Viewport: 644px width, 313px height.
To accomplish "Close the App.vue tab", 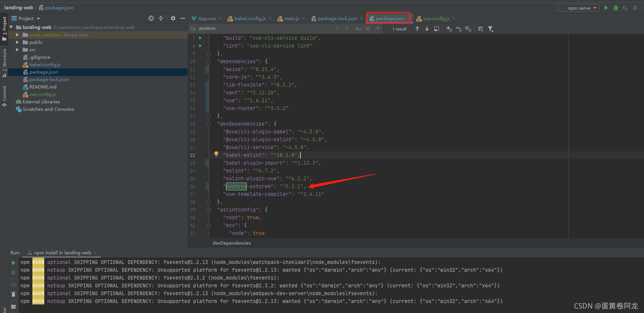I will (220, 19).
